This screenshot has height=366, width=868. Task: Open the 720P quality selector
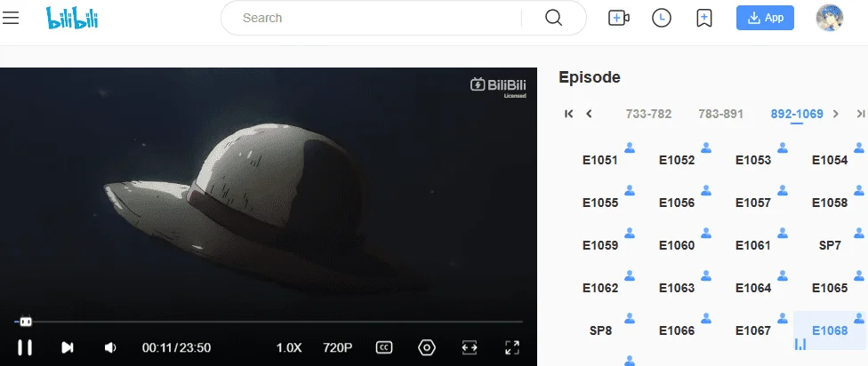(x=338, y=347)
